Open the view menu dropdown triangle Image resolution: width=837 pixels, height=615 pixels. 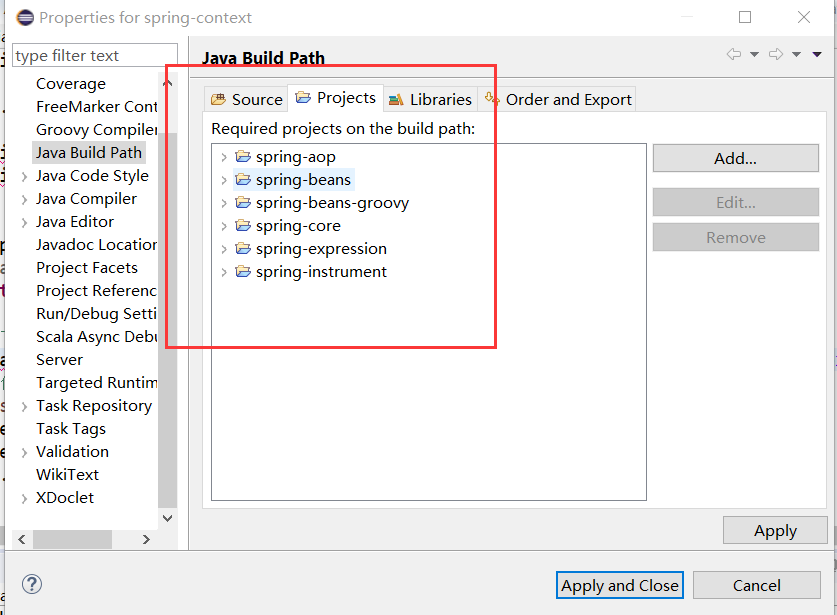point(817,54)
